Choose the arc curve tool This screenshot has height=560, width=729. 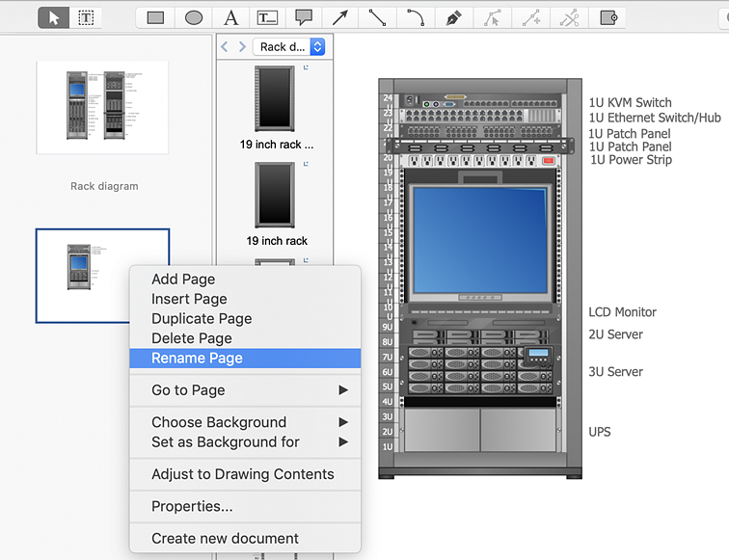415,17
